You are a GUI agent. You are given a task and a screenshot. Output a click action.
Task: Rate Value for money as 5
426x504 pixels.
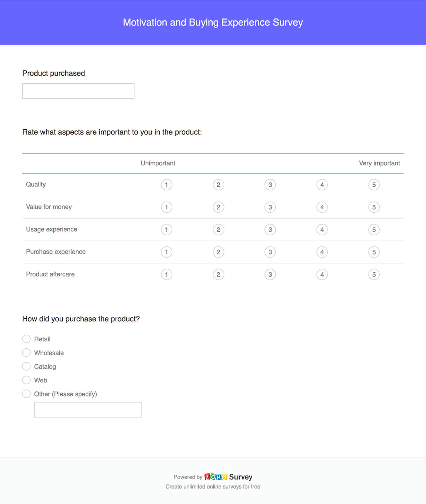point(374,207)
